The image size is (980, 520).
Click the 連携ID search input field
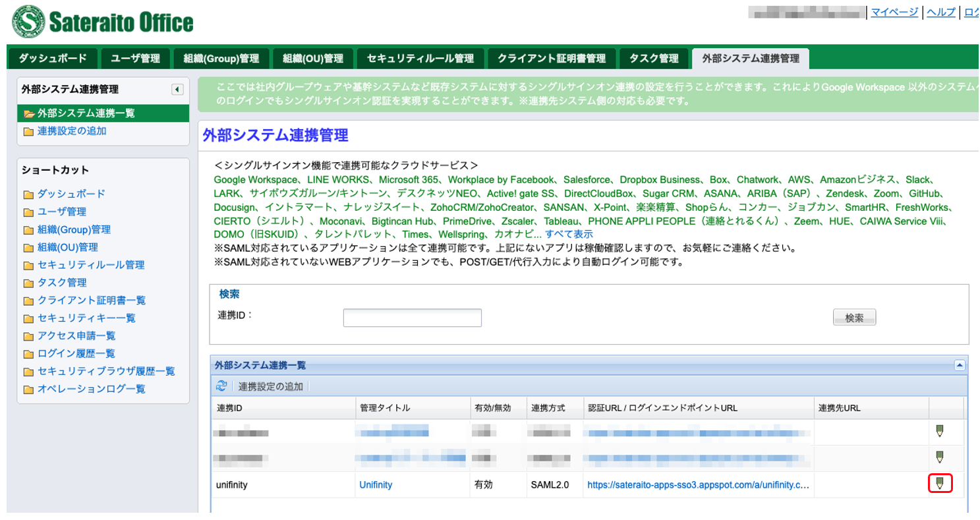click(x=412, y=318)
